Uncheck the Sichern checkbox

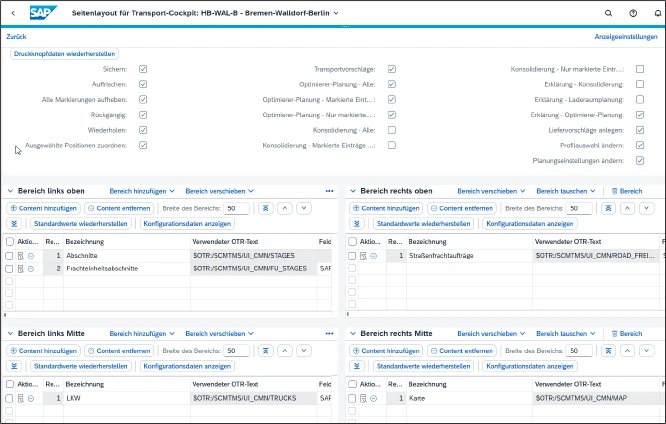click(x=144, y=69)
